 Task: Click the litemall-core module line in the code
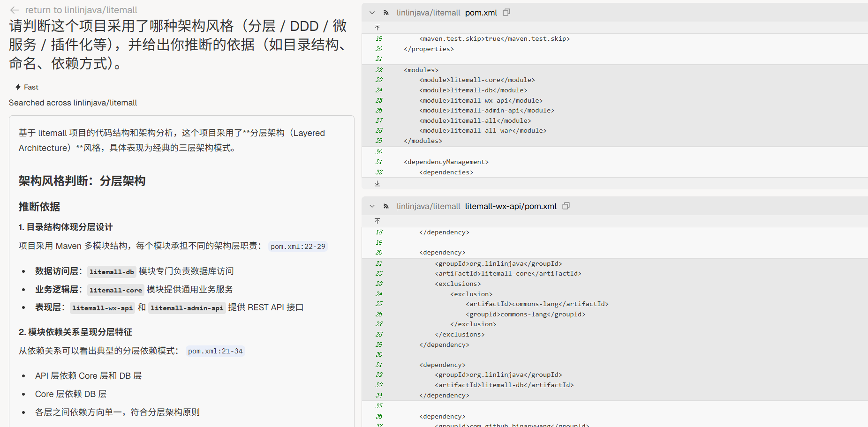pos(477,80)
